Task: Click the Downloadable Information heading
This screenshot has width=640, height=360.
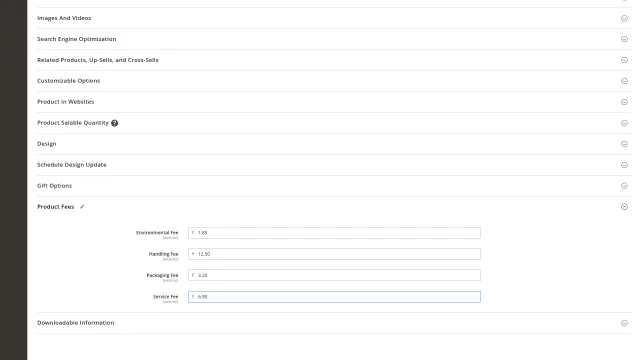Action: [76, 323]
